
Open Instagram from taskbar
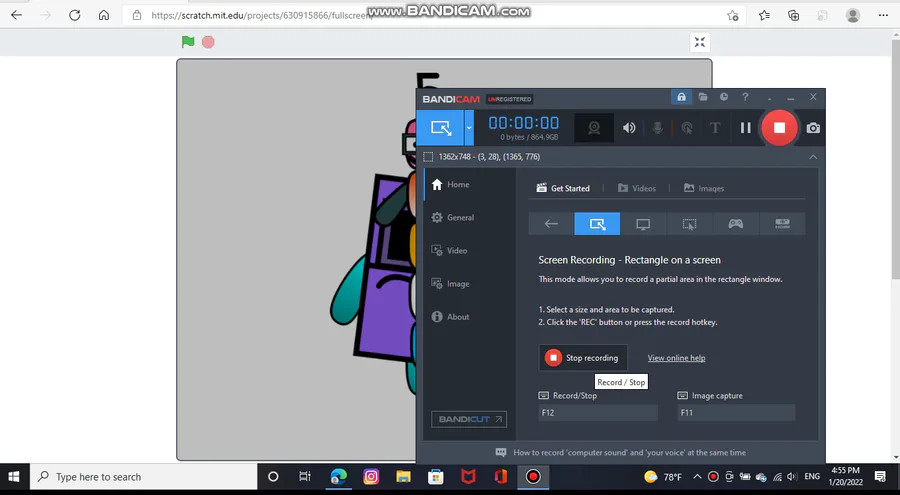[371, 477]
